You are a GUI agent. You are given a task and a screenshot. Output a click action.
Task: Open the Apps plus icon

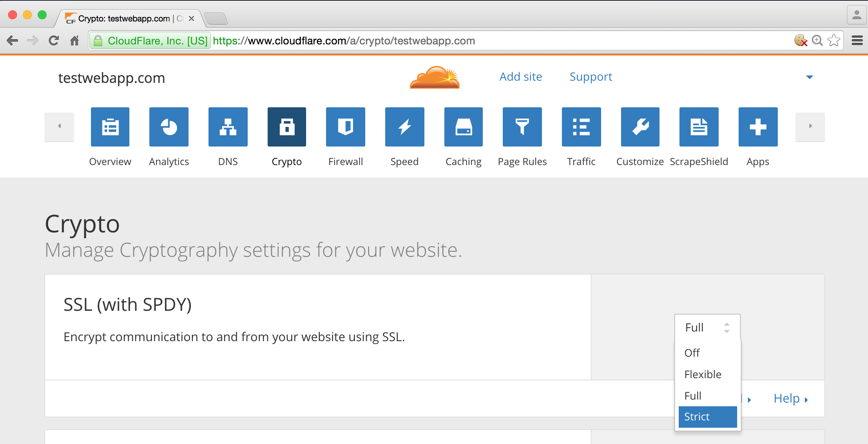[x=758, y=127]
